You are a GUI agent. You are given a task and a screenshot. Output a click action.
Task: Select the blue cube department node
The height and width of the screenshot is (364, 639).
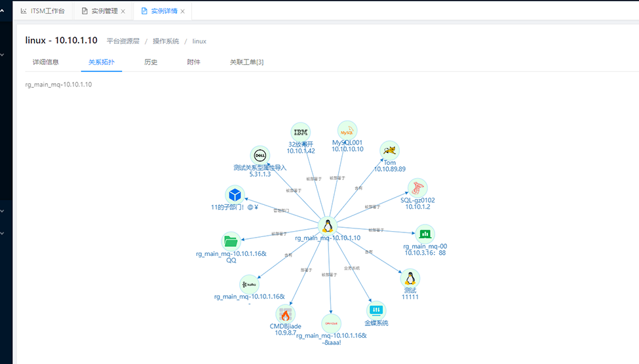tap(235, 195)
